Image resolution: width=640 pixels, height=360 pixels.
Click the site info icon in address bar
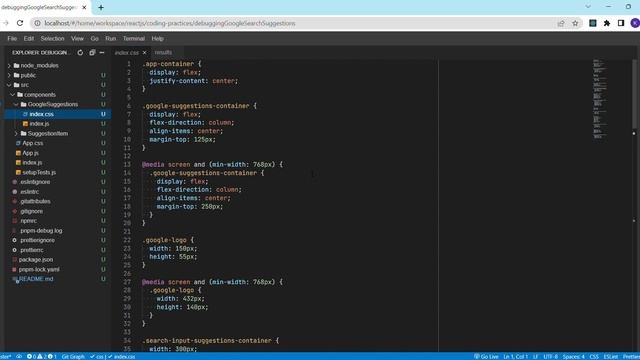[x=37, y=23]
